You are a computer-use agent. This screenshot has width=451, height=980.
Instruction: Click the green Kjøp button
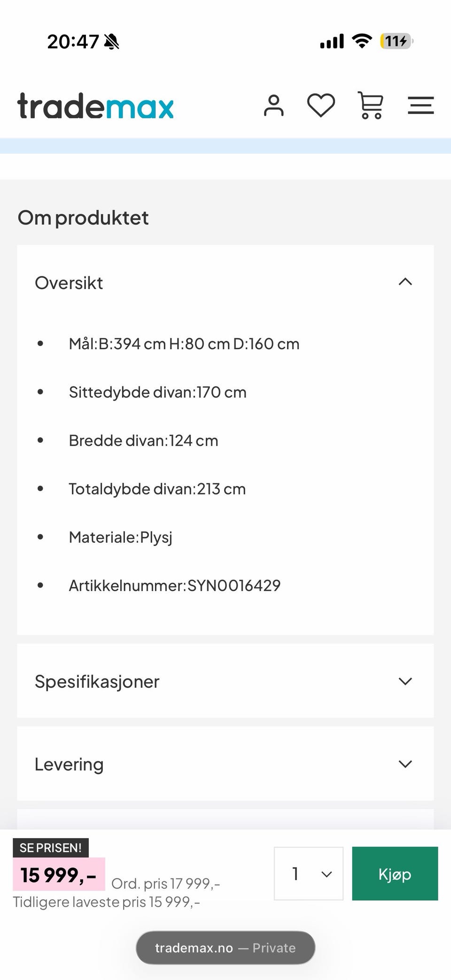[x=395, y=873]
